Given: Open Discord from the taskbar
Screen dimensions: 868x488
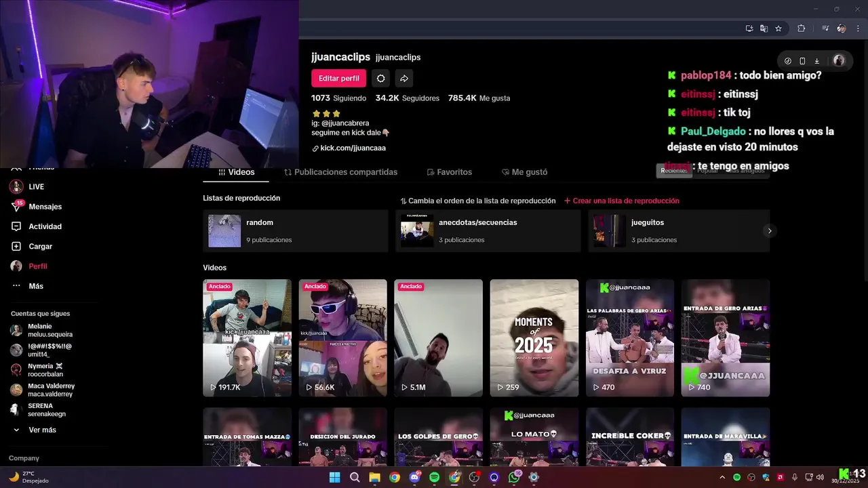Looking at the screenshot, I should click(x=414, y=477).
